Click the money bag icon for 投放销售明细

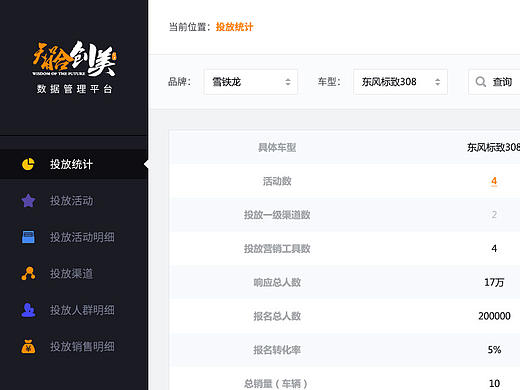[28, 346]
